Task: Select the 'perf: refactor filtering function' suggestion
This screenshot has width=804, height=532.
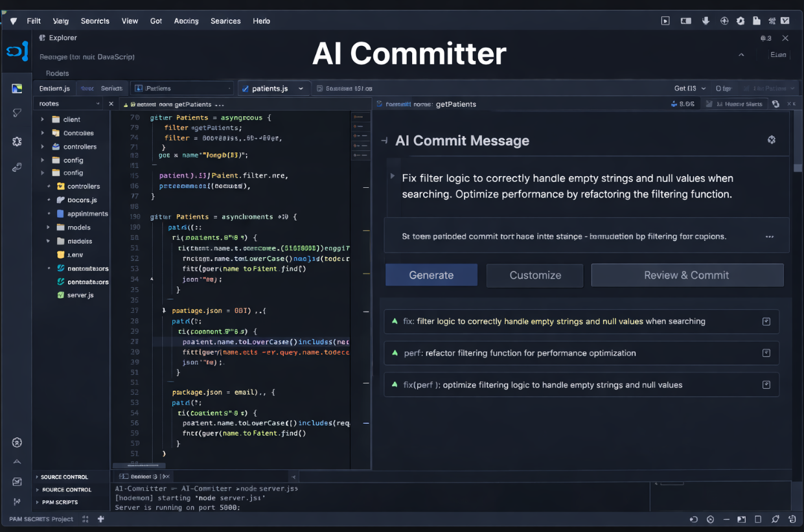Action: 581,353
